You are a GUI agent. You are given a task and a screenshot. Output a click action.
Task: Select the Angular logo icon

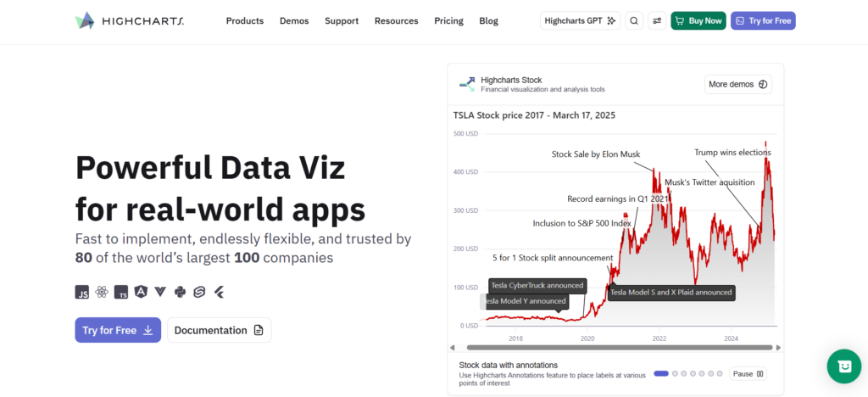(x=141, y=292)
